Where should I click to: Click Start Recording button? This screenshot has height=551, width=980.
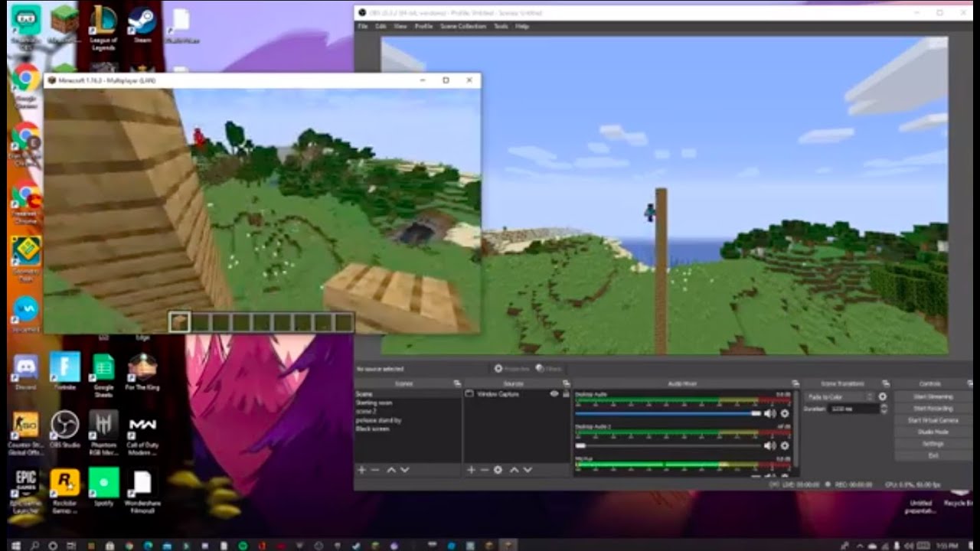[x=933, y=409]
